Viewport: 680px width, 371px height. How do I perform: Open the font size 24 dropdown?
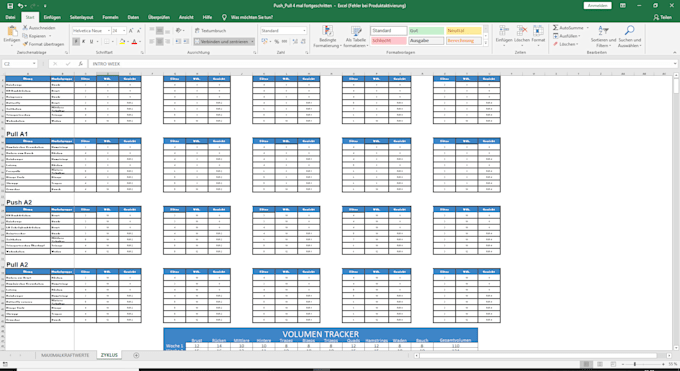pyautogui.click(x=124, y=31)
